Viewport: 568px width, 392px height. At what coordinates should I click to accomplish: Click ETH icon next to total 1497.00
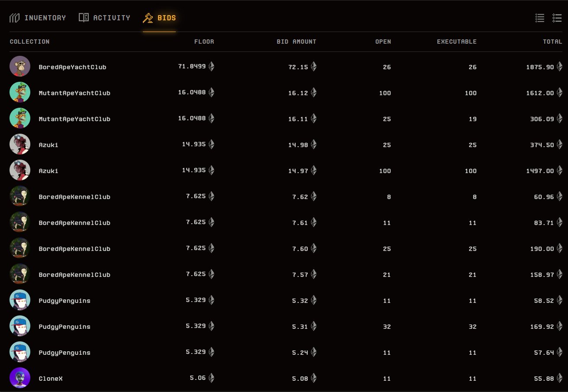tap(559, 170)
